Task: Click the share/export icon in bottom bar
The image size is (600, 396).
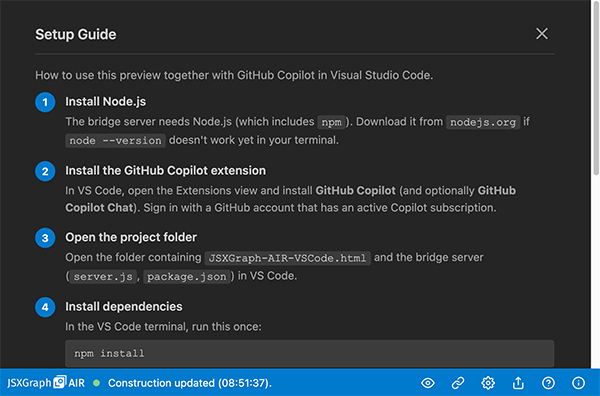Action: coord(518,383)
